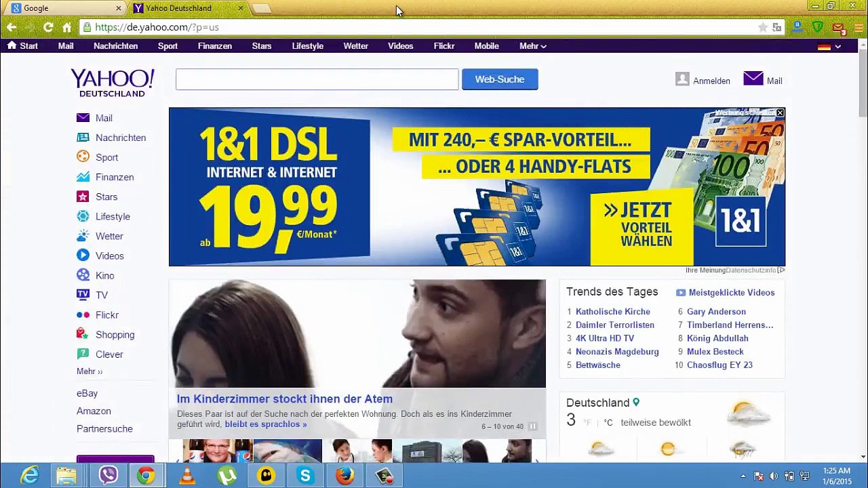
Task: Launch VLC media player from taskbar
Action: (186, 476)
